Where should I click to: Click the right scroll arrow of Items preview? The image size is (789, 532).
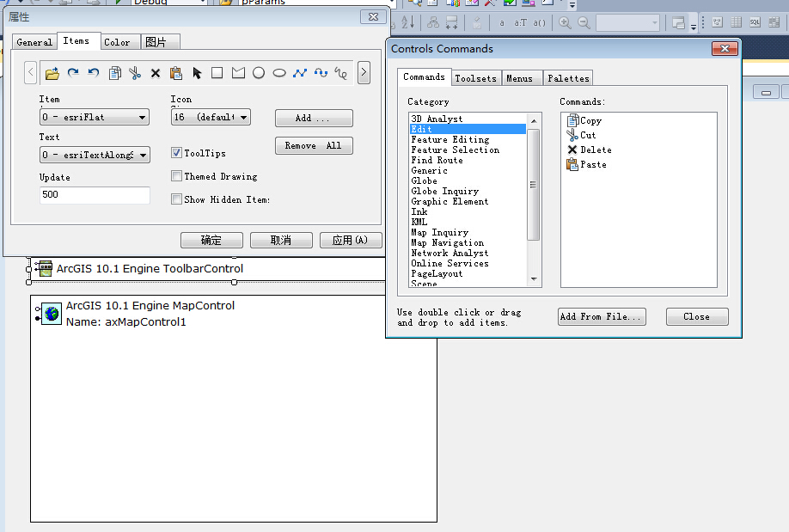click(364, 72)
